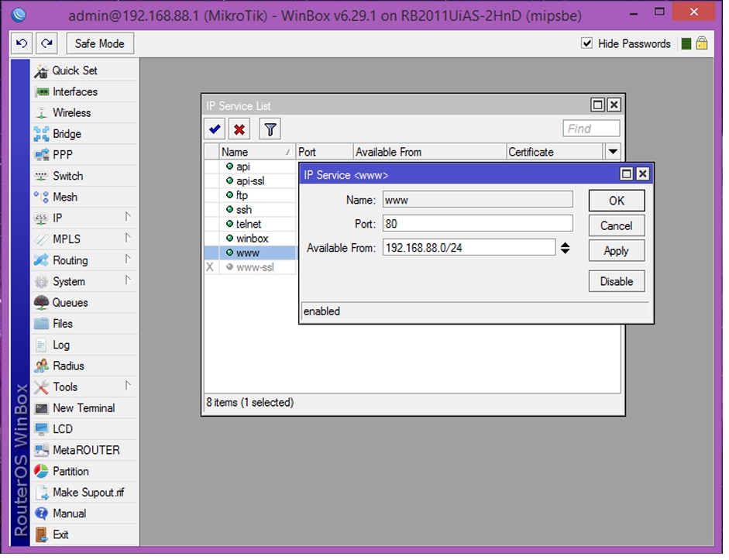This screenshot has width=729, height=560.
Task: Click Cancel in IP Service dialog
Action: (617, 226)
